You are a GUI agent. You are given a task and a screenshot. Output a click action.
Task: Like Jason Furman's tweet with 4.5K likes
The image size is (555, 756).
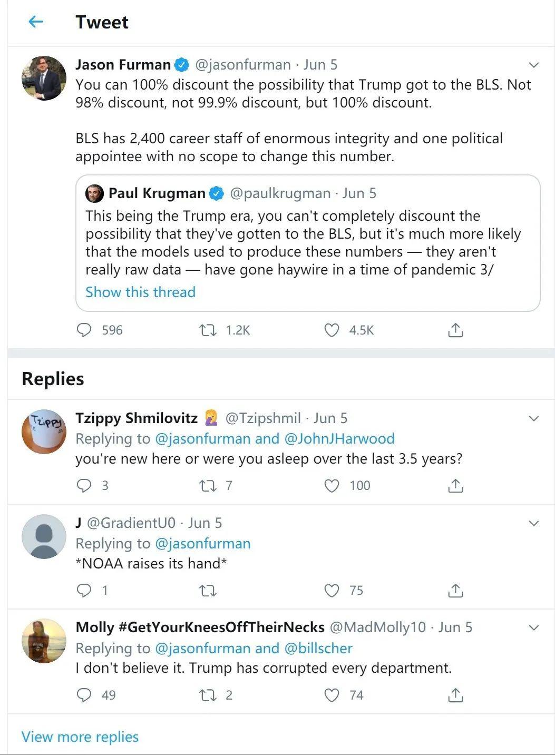click(x=332, y=330)
